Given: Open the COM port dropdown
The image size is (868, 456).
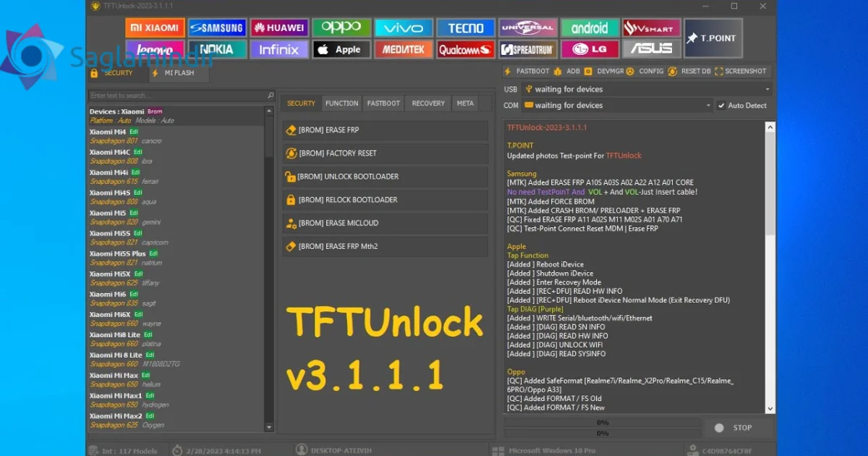Looking at the screenshot, I should click(618, 106).
